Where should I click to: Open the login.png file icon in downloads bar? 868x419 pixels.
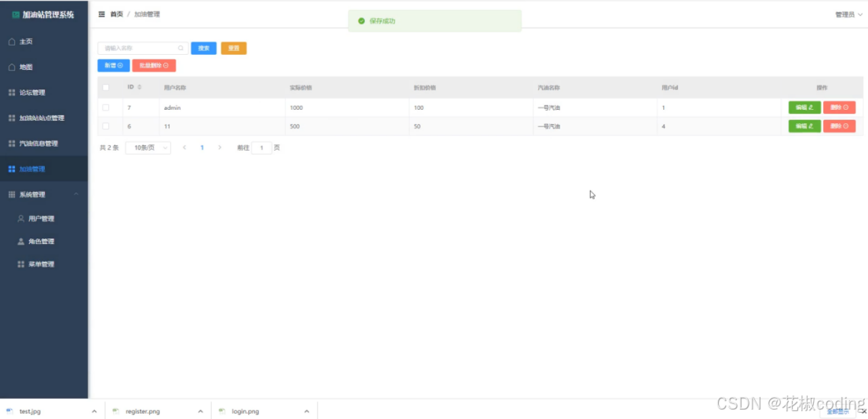tap(222, 411)
